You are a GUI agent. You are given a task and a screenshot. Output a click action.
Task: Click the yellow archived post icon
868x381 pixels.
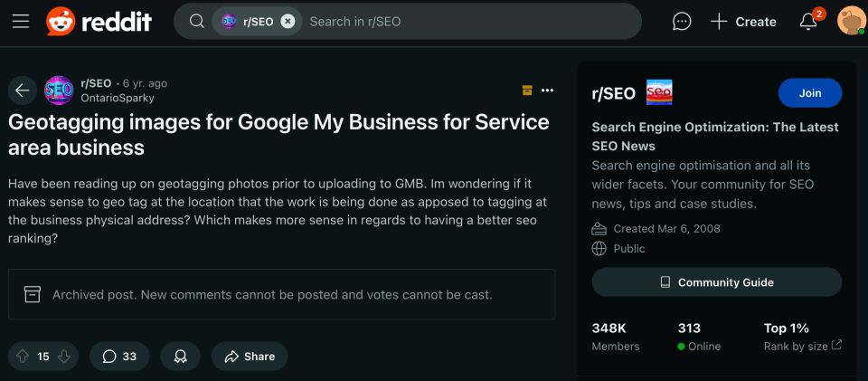click(527, 90)
